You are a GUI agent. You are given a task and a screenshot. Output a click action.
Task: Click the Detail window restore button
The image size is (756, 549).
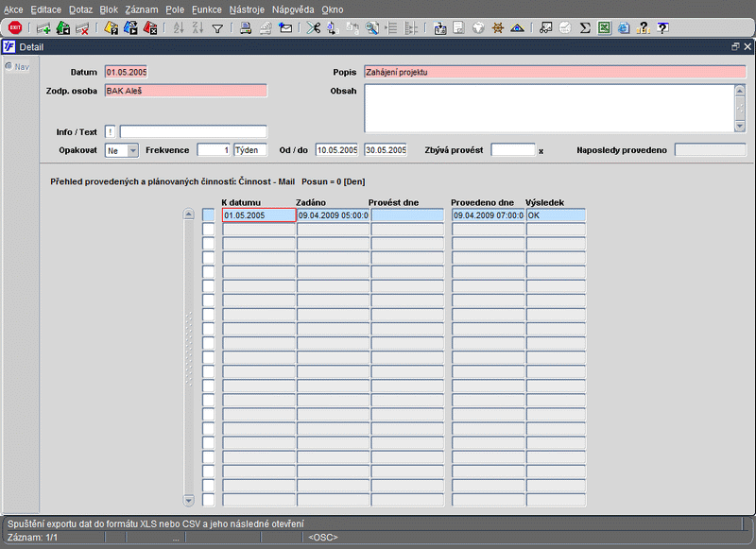pos(735,46)
